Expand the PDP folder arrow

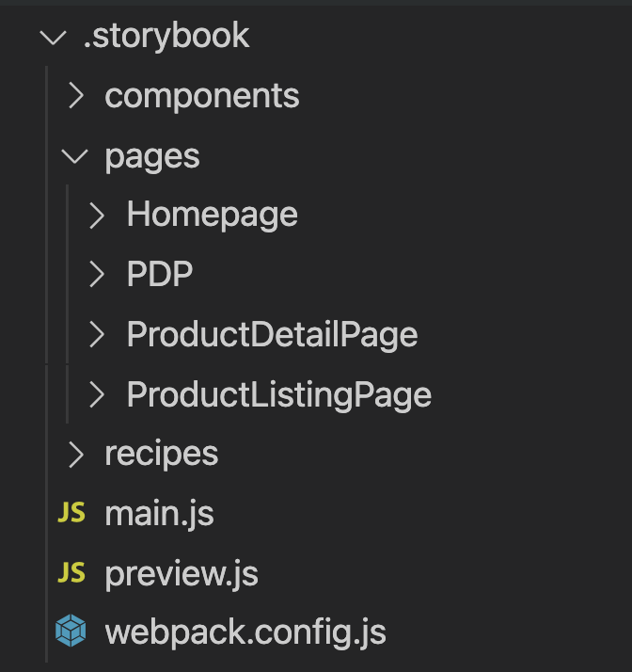[x=97, y=274]
